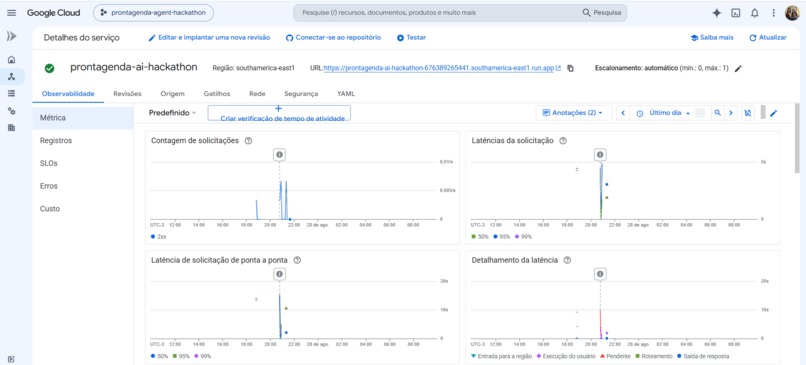Open the grid building icon in left rail

(11, 127)
